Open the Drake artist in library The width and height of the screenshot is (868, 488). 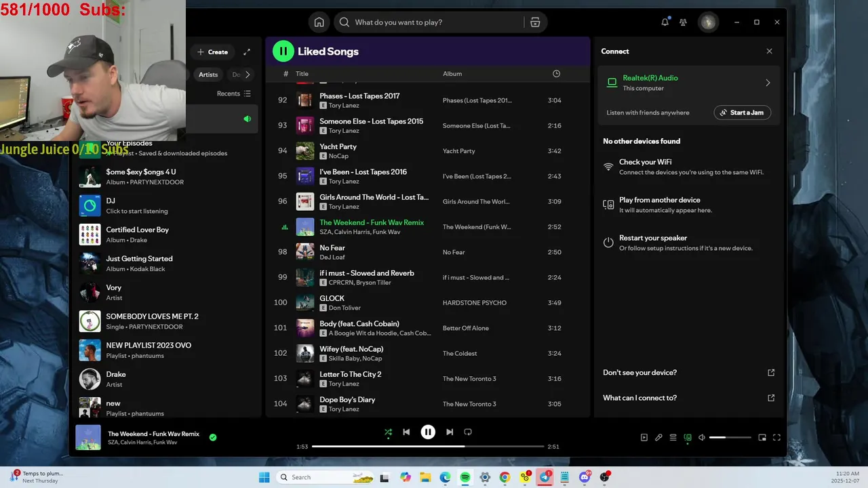click(x=166, y=379)
